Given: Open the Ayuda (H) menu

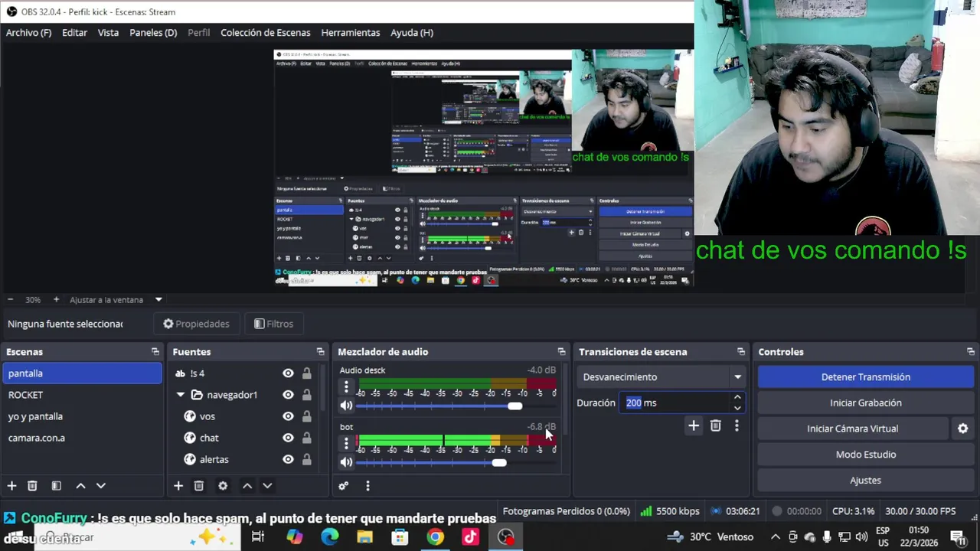Looking at the screenshot, I should 412,33.
